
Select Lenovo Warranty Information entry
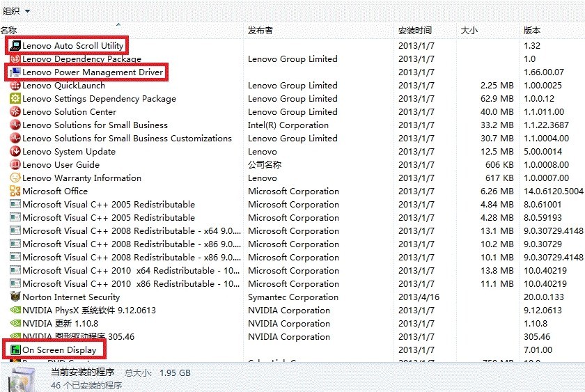81,178
